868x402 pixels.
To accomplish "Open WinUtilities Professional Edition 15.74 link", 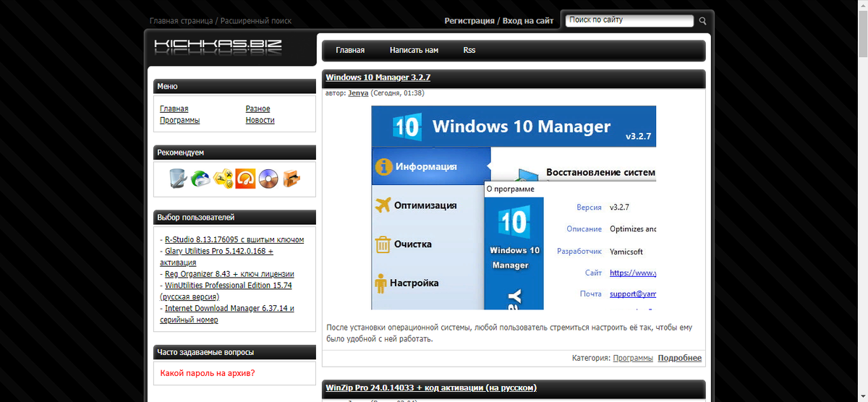I will (226, 291).
